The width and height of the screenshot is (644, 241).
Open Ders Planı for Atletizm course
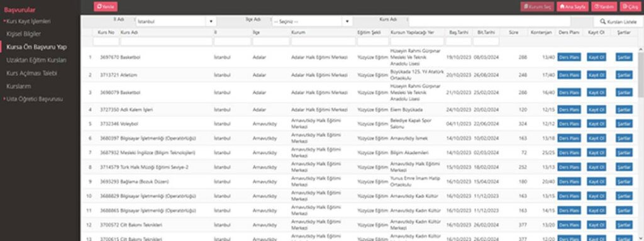[569, 75]
